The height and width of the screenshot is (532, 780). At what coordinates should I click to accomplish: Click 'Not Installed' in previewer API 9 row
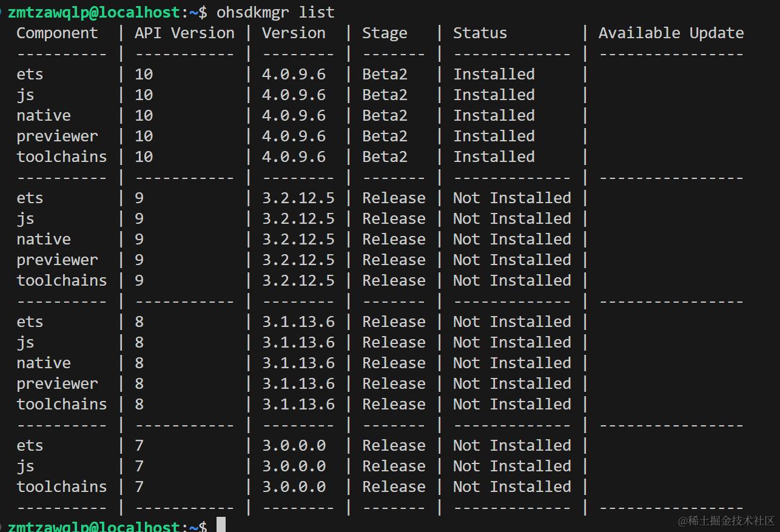(512, 260)
